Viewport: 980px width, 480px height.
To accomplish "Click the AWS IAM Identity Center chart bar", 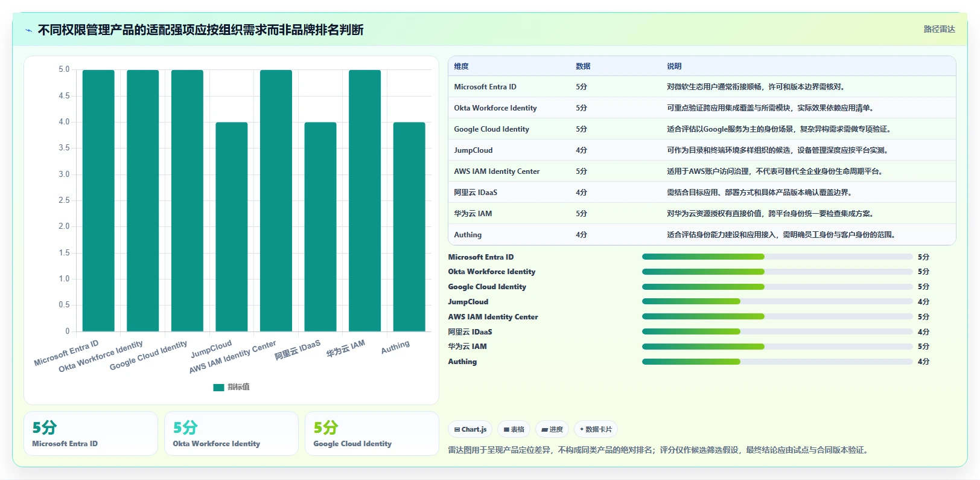I will [276, 200].
